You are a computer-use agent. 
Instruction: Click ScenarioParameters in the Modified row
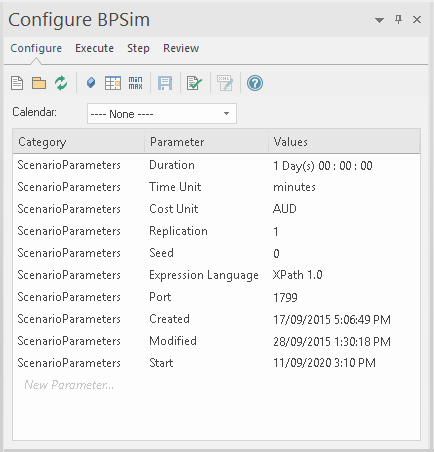pyautogui.click(x=69, y=341)
